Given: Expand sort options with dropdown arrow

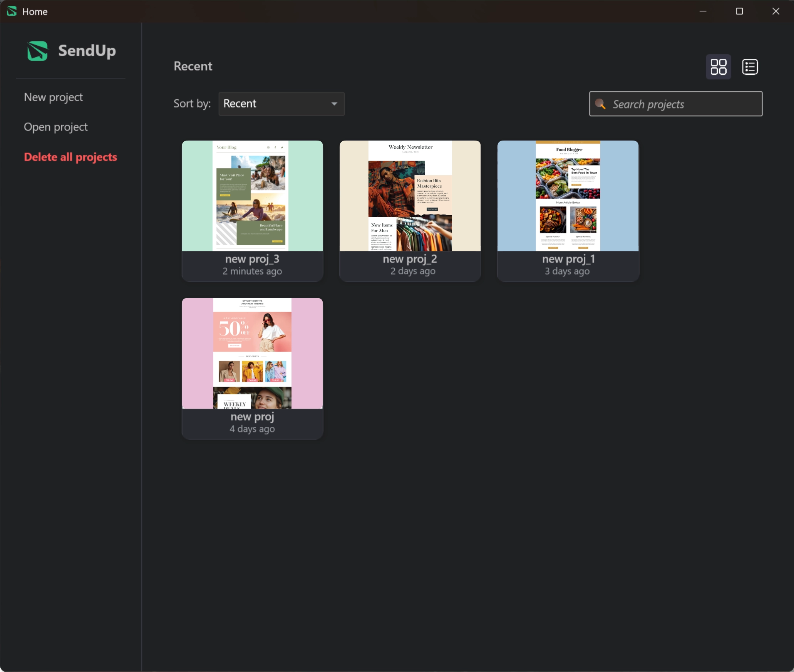Looking at the screenshot, I should pos(334,104).
